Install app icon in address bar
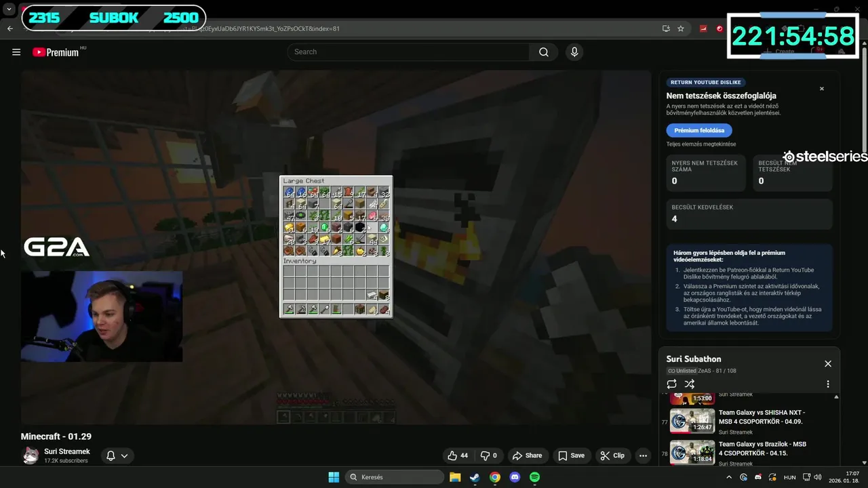This screenshot has width=868, height=488. (666, 28)
